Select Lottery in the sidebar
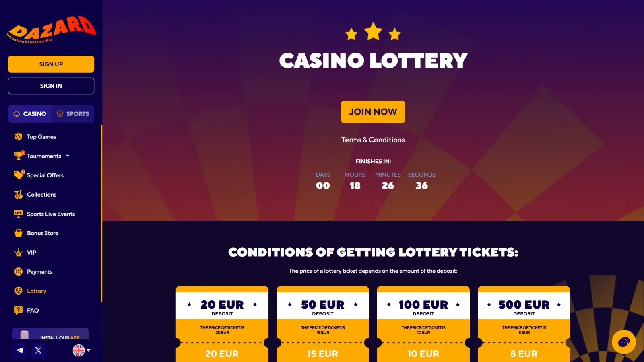644x362 pixels. click(x=36, y=291)
